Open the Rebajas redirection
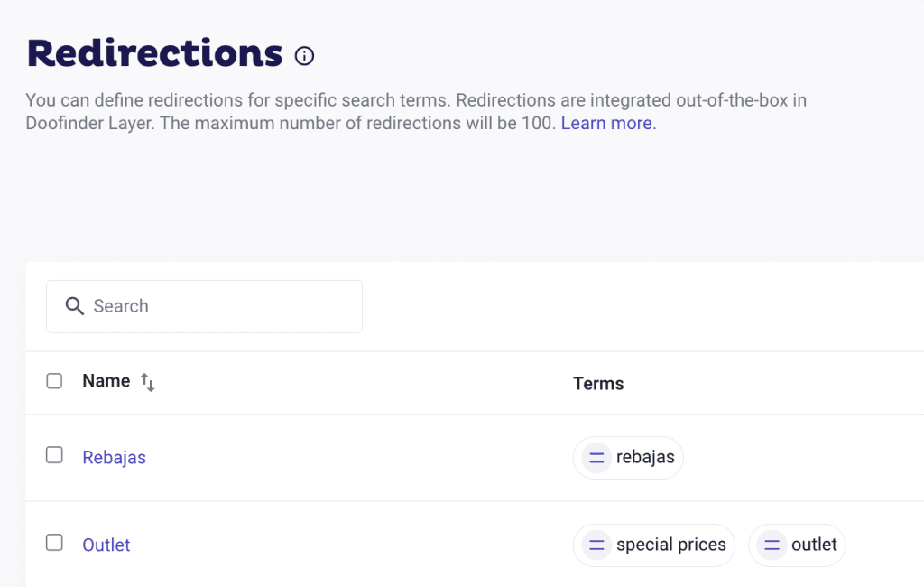The width and height of the screenshot is (924, 587). coord(114,458)
